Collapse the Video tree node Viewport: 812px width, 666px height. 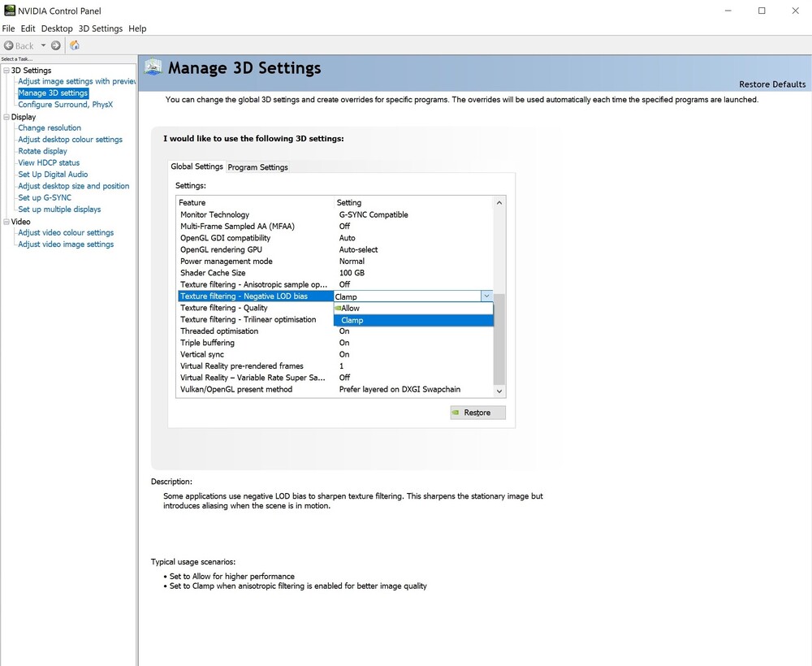click(x=6, y=222)
